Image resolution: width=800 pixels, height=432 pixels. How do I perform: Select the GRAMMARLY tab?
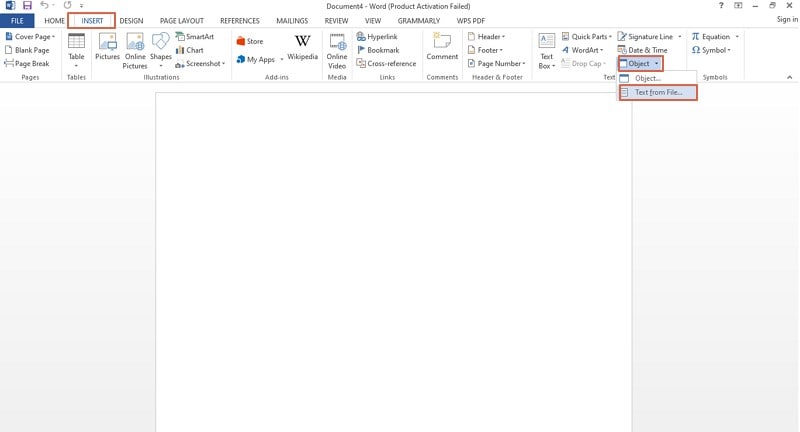(x=418, y=21)
